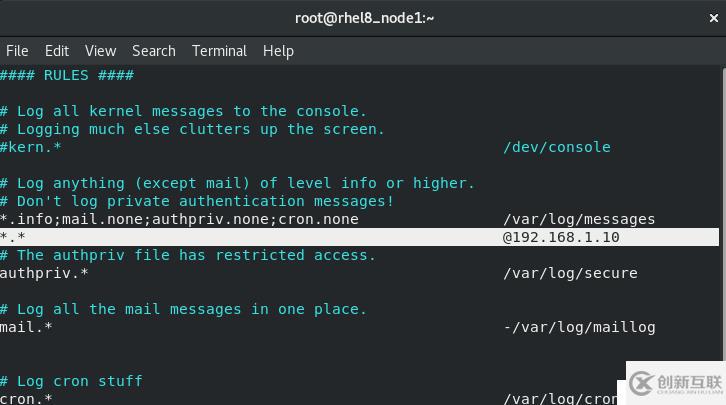Click the authpriv.* rule text
726x405 pixels.
click(x=44, y=274)
